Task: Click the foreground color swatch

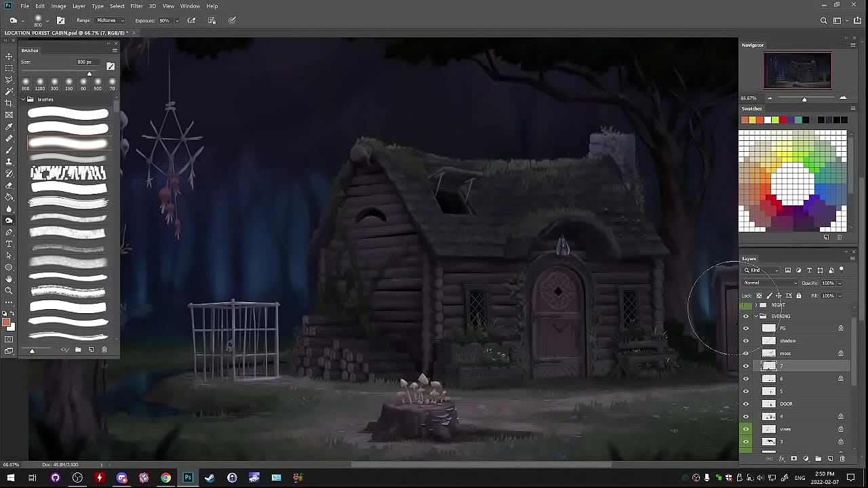Action: coord(6,322)
